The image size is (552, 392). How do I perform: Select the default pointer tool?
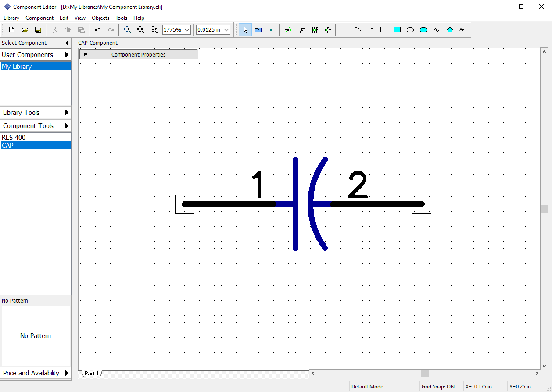(x=245, y=30)
